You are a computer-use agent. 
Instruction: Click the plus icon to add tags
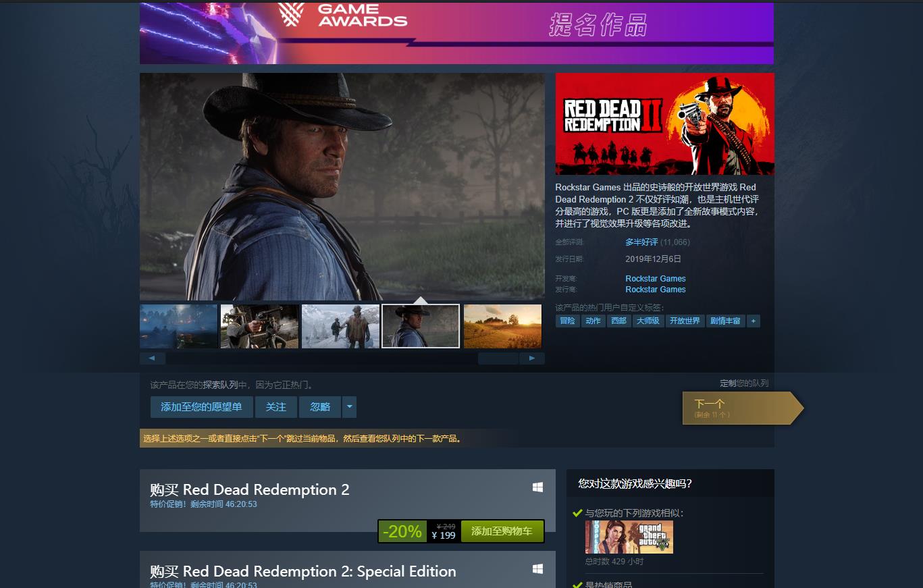754,321
